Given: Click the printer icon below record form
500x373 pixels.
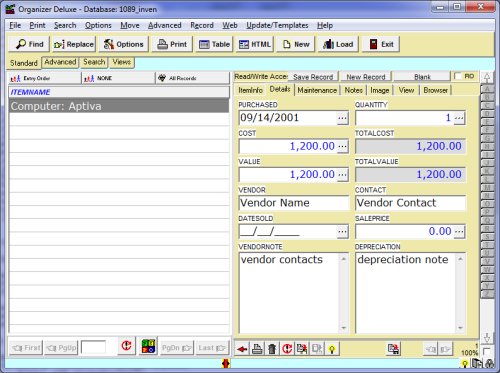Looking at the screenshot, I should tap(257, 349).
